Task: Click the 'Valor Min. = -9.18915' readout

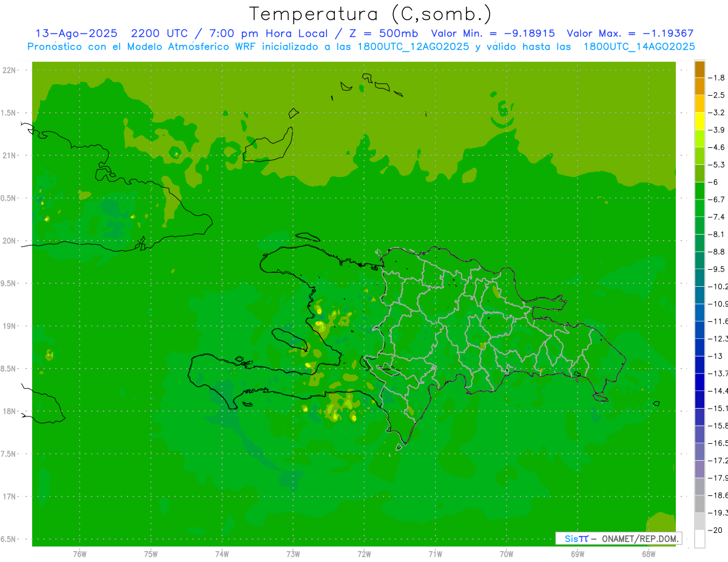Action: coord(493,33)
